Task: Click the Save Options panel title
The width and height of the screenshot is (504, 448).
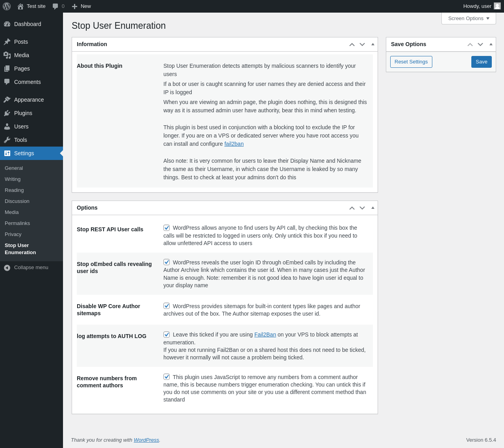Action: pos(408,44)
